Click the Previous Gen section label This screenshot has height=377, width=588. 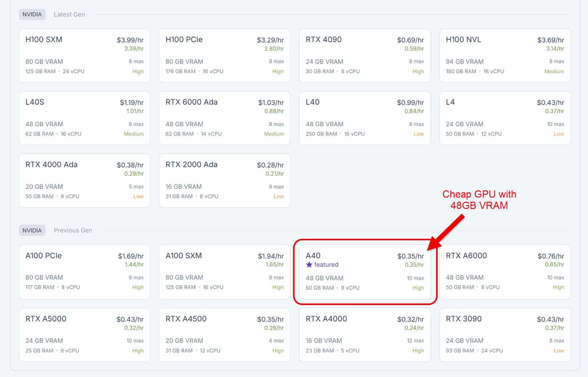[x=73, y=230]
